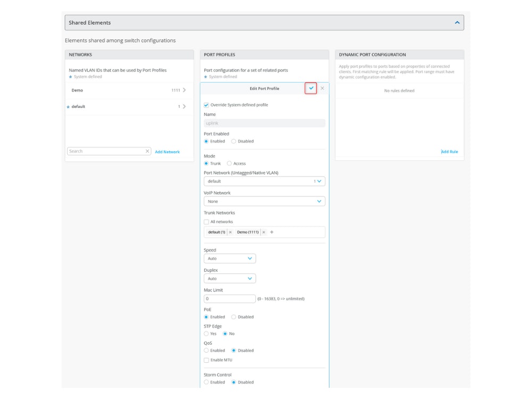Viewport: 532px width, 399px height.
Task: Click the Add Network link
Action: tap(167, 152)
